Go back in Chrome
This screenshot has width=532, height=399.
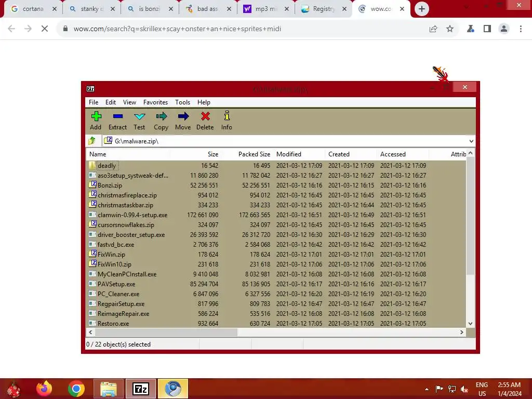click(11, 29)
